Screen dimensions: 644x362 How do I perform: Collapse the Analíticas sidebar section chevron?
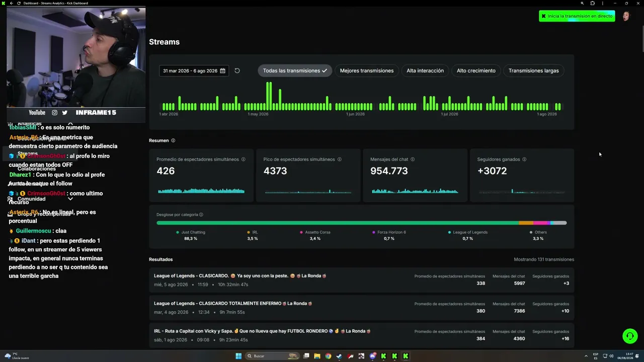pos(70,124)
